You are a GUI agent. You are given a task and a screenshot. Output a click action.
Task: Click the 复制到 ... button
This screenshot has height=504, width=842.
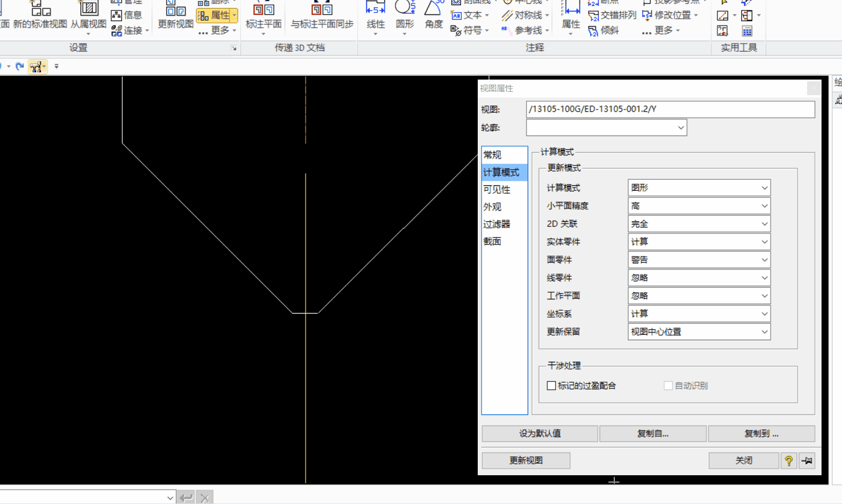coord(761,433)
